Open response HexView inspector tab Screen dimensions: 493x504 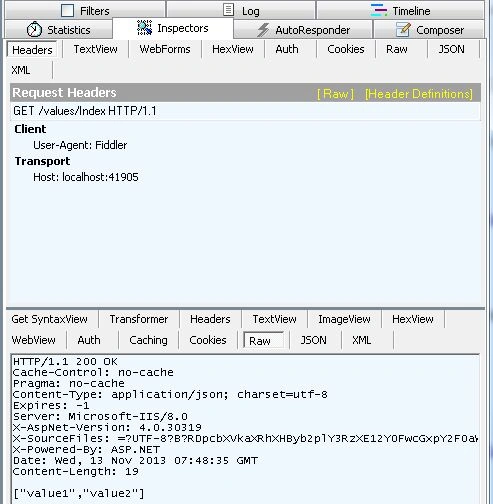[x=413, y=319]
